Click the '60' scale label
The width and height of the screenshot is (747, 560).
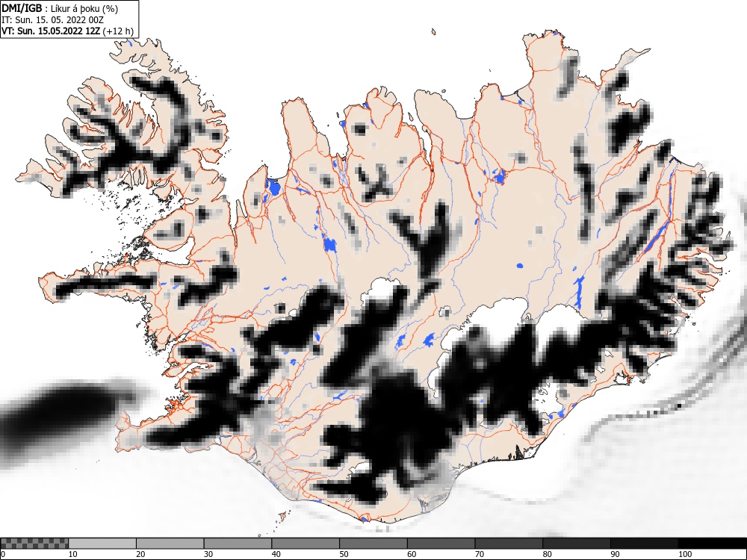click(412, 554)
